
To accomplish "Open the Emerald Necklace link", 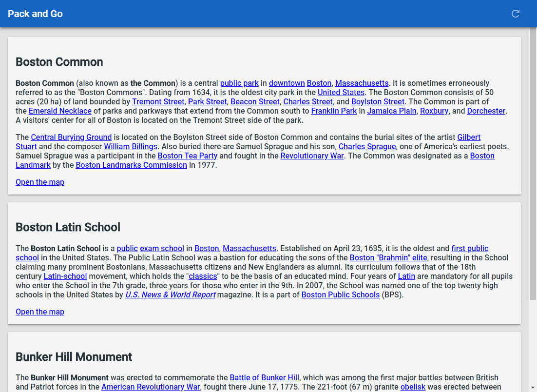I will point(60,111).
